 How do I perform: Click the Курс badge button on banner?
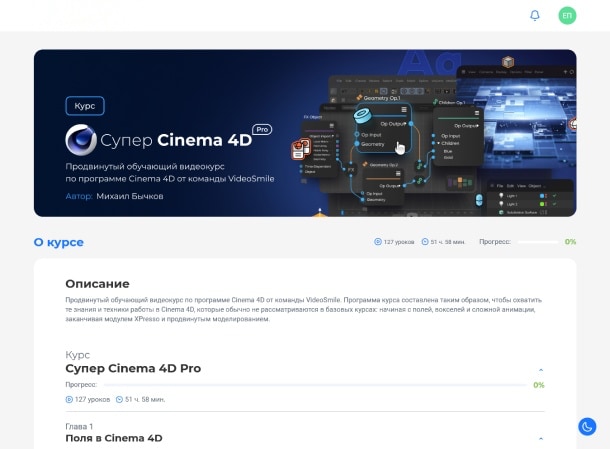[x=85, y=104]
